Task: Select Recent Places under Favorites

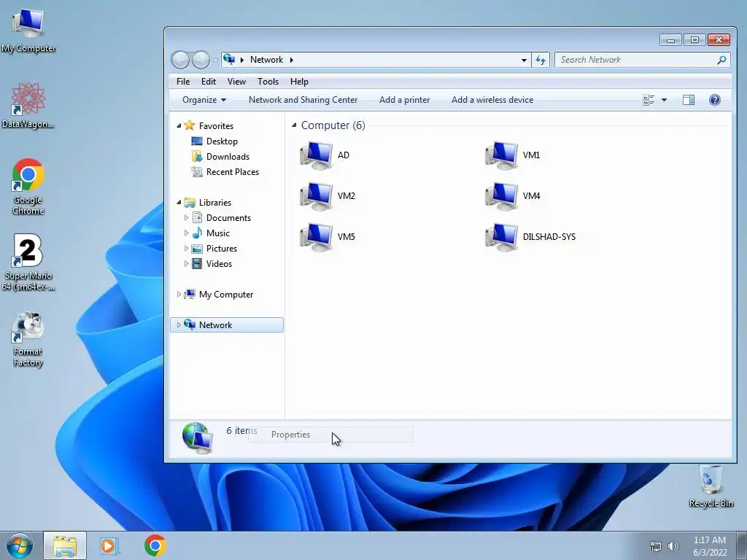Action: tap(233, 172)
